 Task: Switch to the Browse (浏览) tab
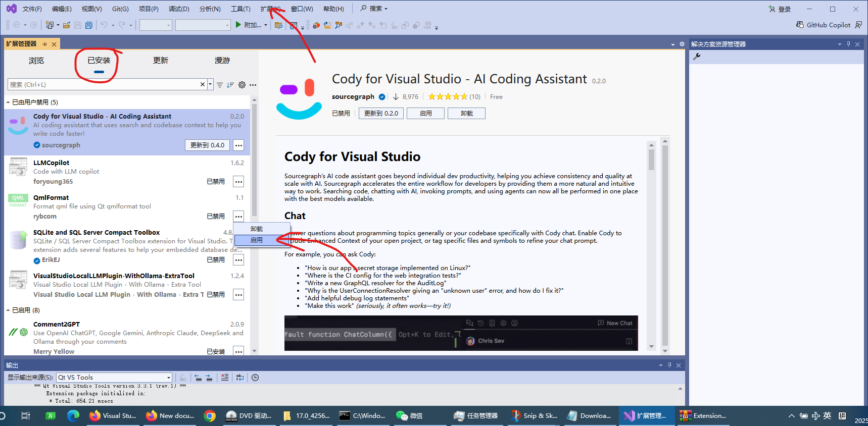click(x=36, y=61)
